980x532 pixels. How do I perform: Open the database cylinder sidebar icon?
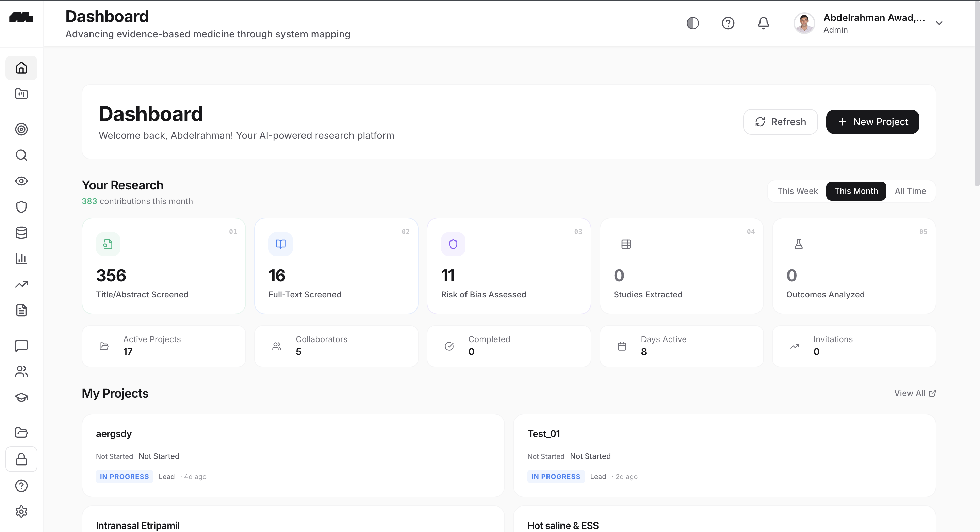[21, 233]
